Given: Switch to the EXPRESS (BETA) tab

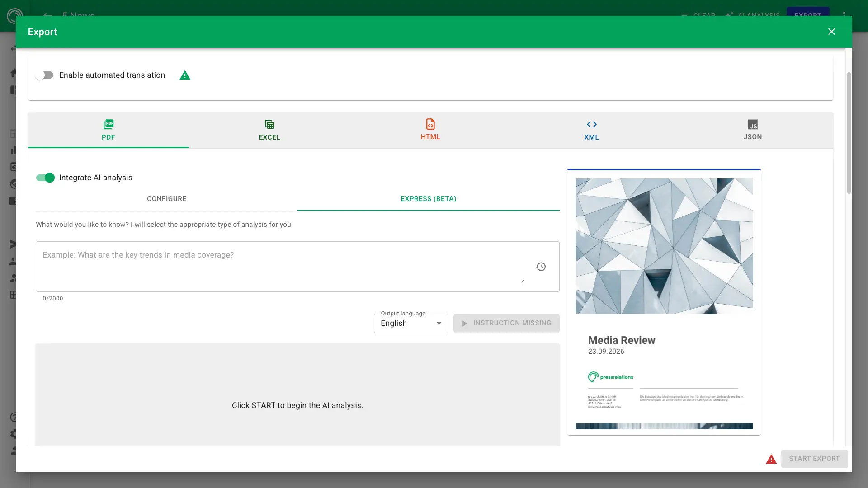Looking at the screenshot, I should point(428,199).
